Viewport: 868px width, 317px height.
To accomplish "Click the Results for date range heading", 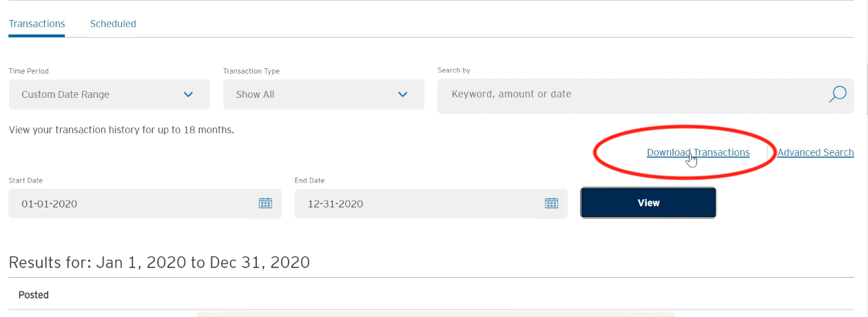I will pos(159,262).
